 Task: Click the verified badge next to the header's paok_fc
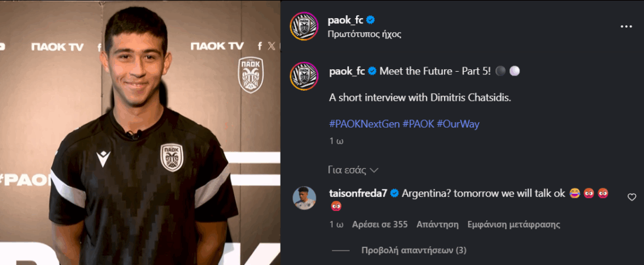370,21
